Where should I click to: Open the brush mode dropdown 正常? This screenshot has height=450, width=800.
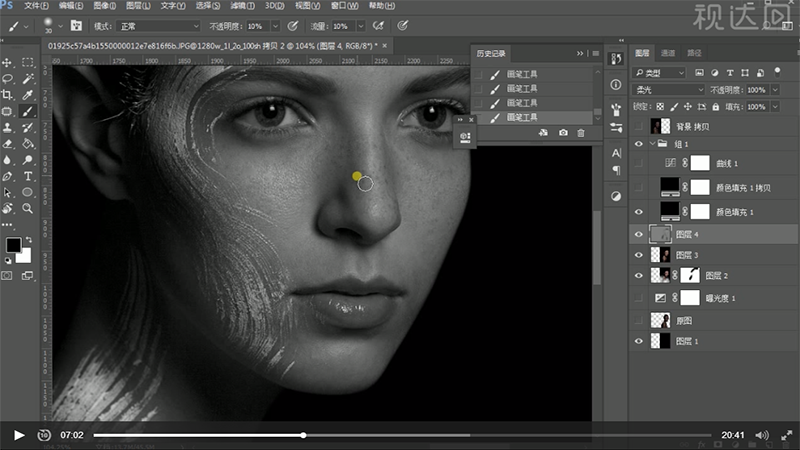pyautogui.click(x=159, y=26)
